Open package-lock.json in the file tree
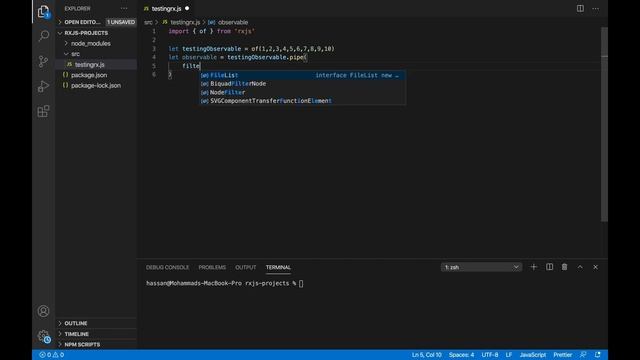 coord(96,86)
